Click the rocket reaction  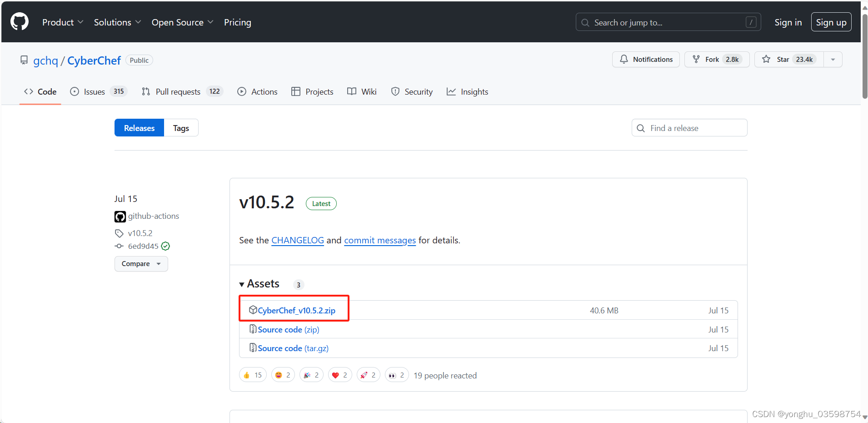pyautogui.click(x=368, y=375)
